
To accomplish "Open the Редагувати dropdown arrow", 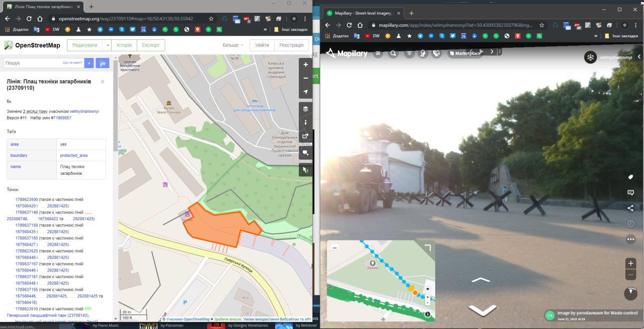I will (107, 45).
